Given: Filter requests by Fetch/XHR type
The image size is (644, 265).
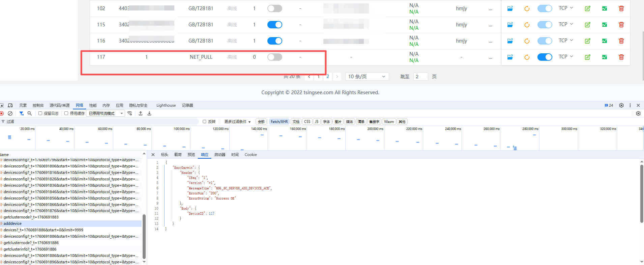Looking at the screenshot, I should pos(279,122).
